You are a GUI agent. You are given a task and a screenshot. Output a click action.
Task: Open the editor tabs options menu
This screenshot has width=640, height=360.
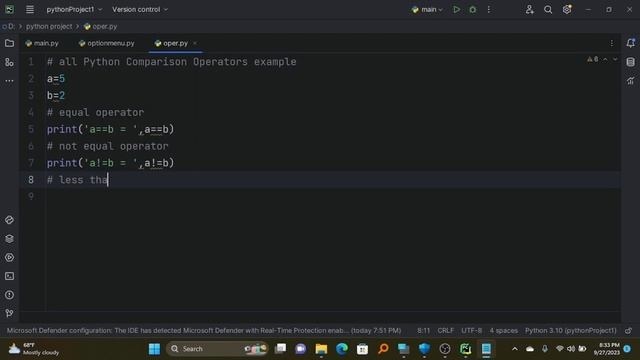click(611, 43)
